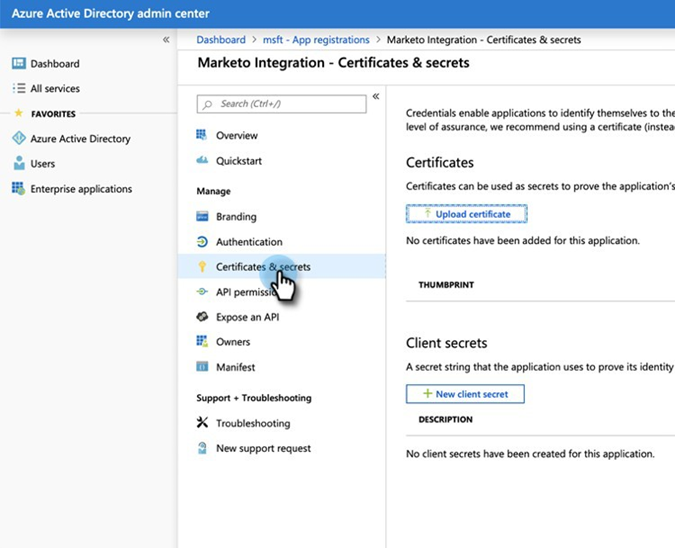This screenshot has width=675, height=548.
Task: Collapse the app registration menu panel
Action: tap(376, 97)
